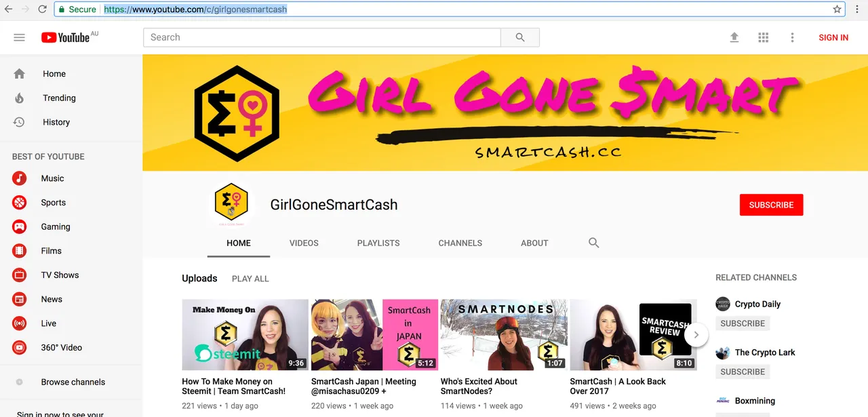This screenshot has height=417, width=868.
Task: Switch to the ABOUT tab
Action: (534, 243)
